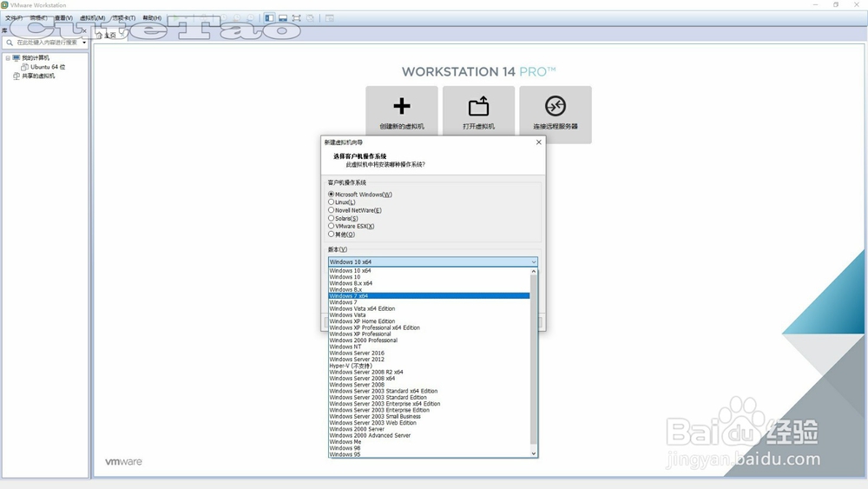Select the VMware ESX(X) radio button
The width and height of the screenshot is (868, 489).
tap(331, 226)
